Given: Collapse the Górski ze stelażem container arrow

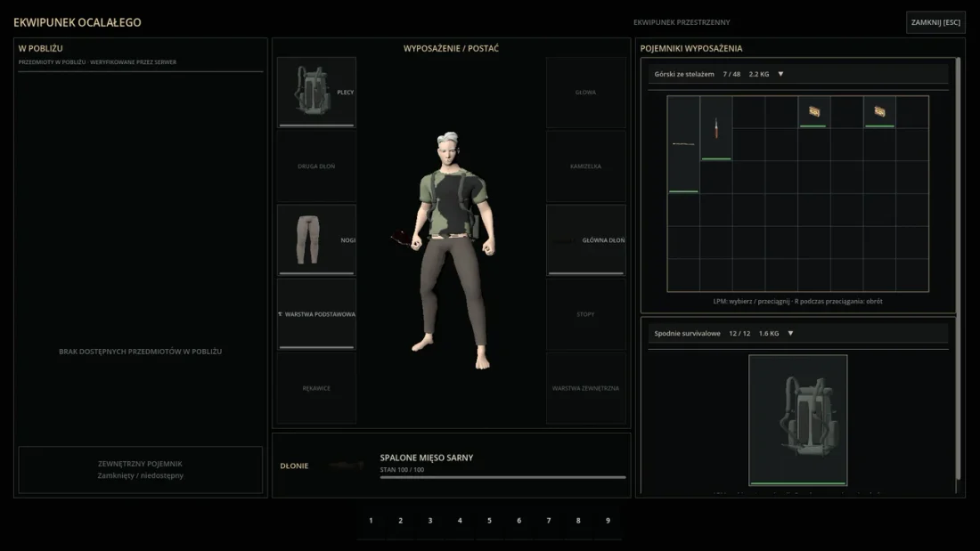Looking at the screenshot, I should pyautogui.click(x=780, y=74).
